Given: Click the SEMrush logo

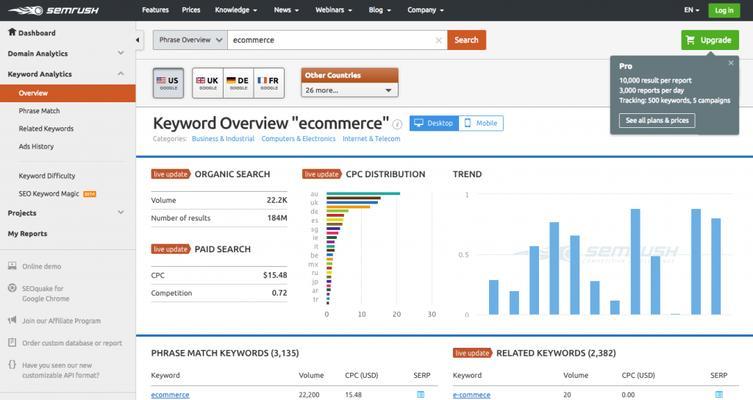Looking at the screenshot, I should click(x=53, y=10).
